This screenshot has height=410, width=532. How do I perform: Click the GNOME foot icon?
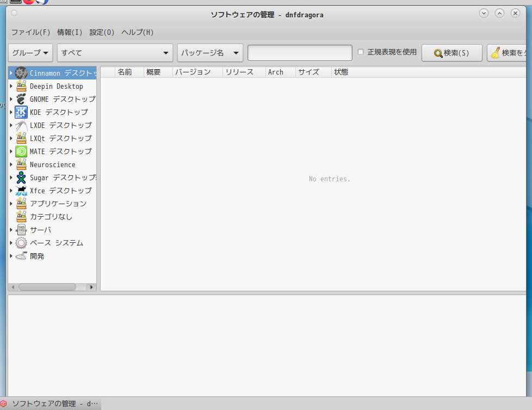21,99
